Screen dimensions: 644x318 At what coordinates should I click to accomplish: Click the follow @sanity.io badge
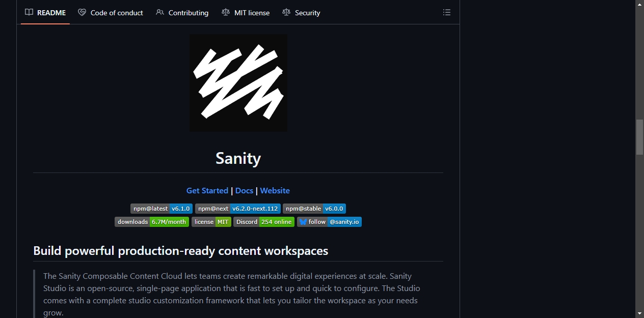tap(330, 222)
